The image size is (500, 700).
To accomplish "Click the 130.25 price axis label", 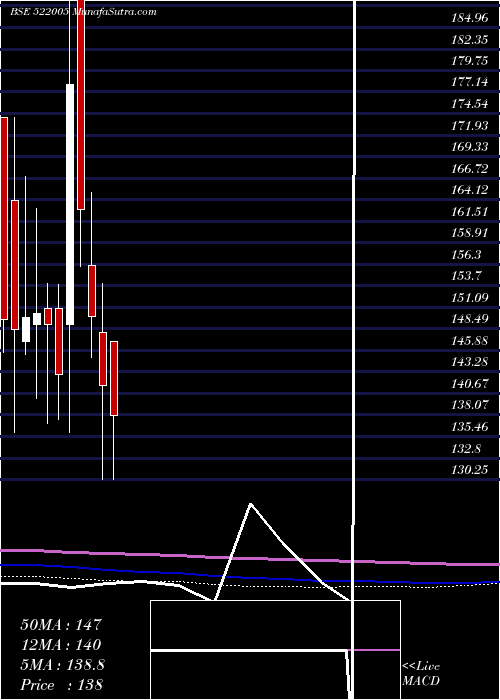I will point(470,470).
